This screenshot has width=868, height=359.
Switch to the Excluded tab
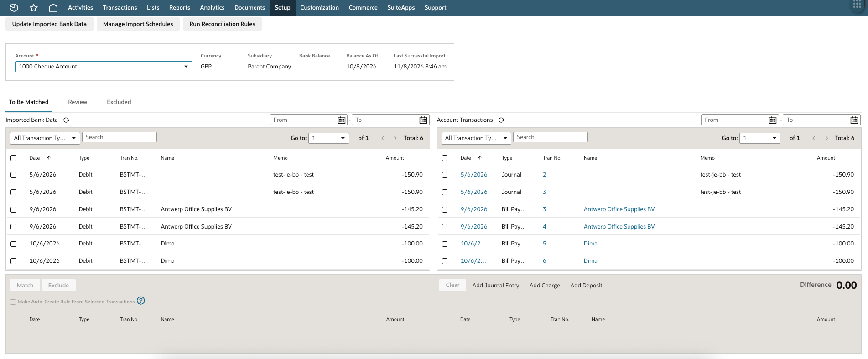(x=119, y=102)
